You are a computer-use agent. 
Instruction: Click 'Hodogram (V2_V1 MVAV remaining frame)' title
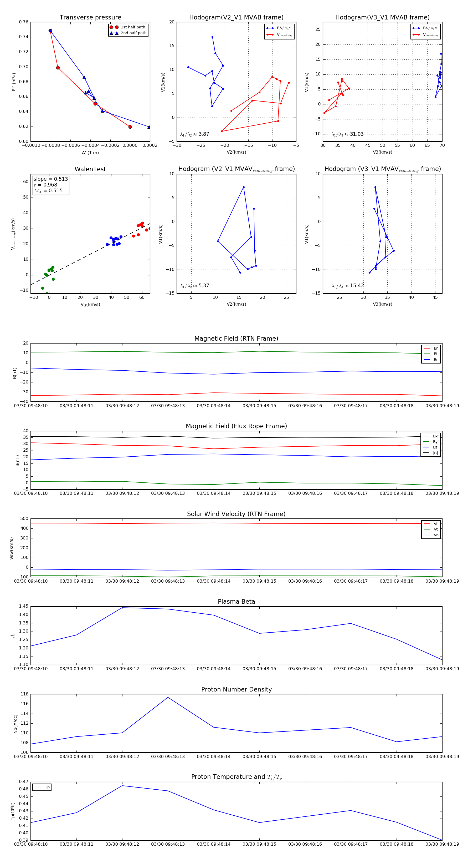click(236, 169)
